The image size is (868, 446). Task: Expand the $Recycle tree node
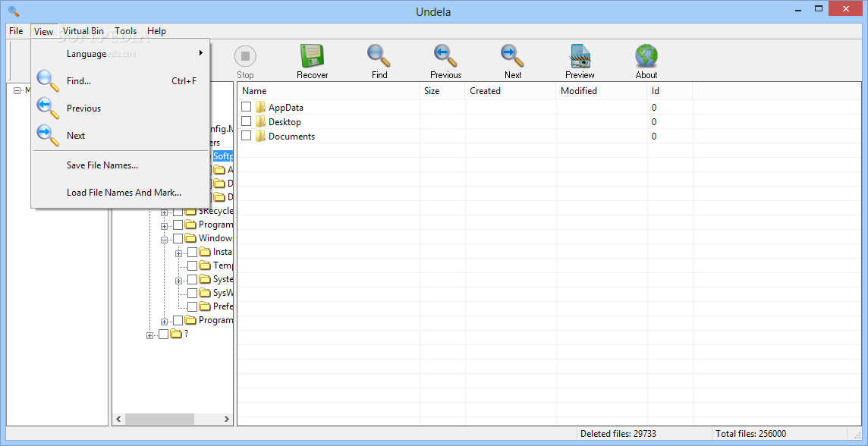click(165, 212)
